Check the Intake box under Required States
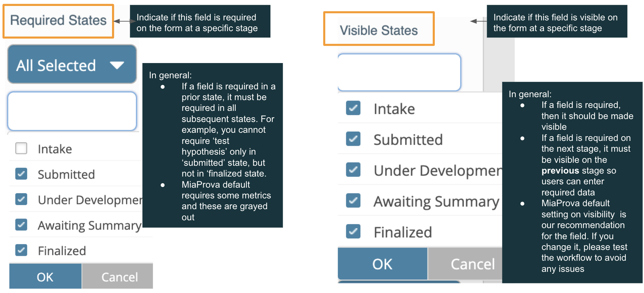Screen dimensions: 644x293 (x=21, y=148)
